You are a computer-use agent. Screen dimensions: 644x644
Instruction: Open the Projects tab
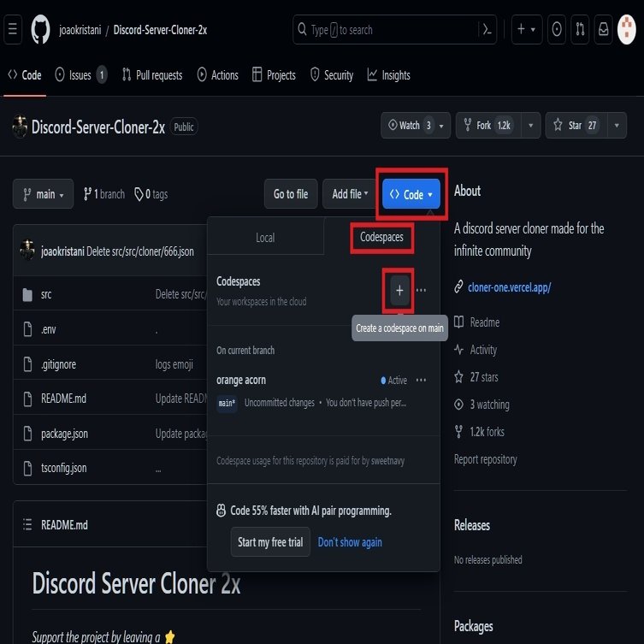point(274,75)
